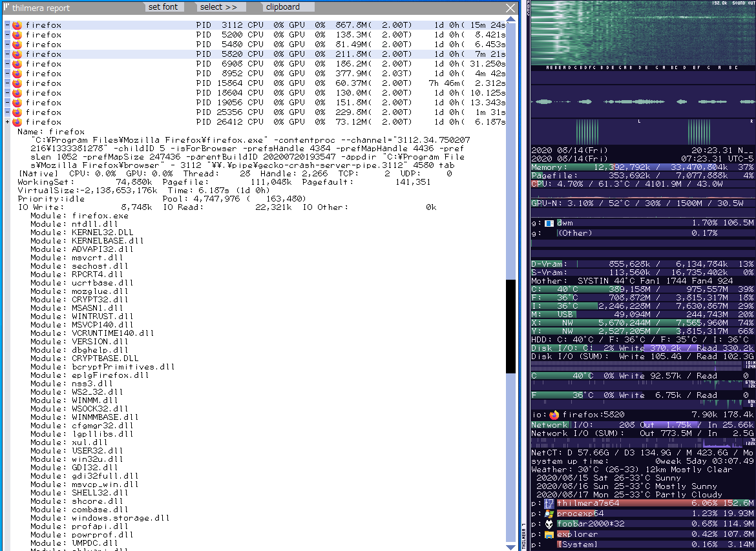The width and height of the screenshot is (756, 551).
Task: Click the X: drive usage bar
Action: tap(642, 323)
